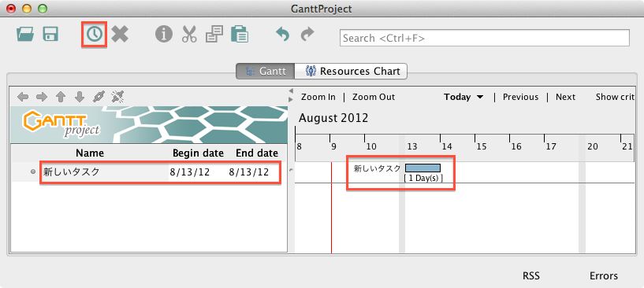Create new task with the clock icon
The width and height of the screenshot is (644, 288).
[x=95, y=35]
